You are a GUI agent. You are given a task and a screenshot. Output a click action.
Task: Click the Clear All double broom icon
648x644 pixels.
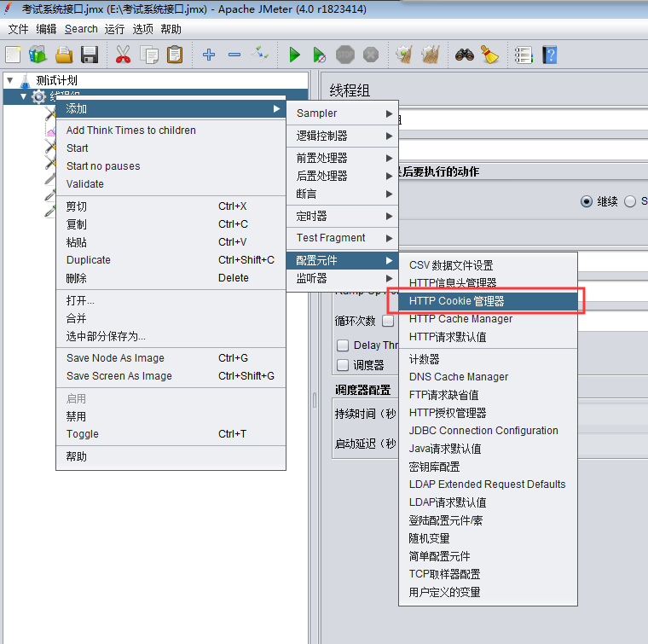431,55
